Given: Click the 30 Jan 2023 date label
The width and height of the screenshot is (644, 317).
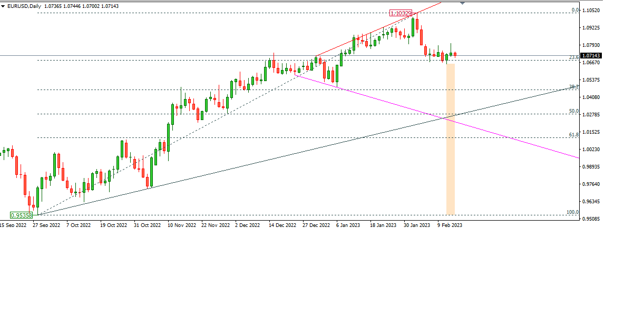Looking at the screenshot, I should coord(417,225).
